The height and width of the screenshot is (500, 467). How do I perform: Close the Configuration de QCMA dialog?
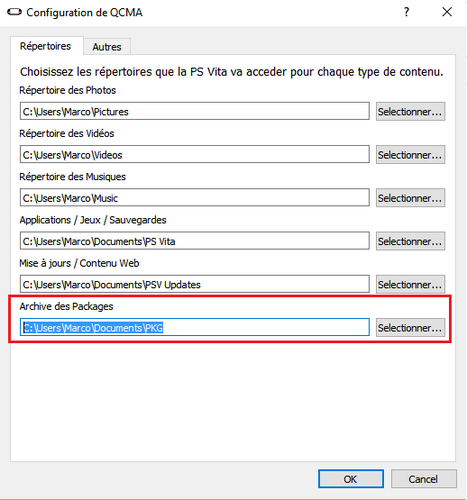pyautogui.click(x=447, y=12)
